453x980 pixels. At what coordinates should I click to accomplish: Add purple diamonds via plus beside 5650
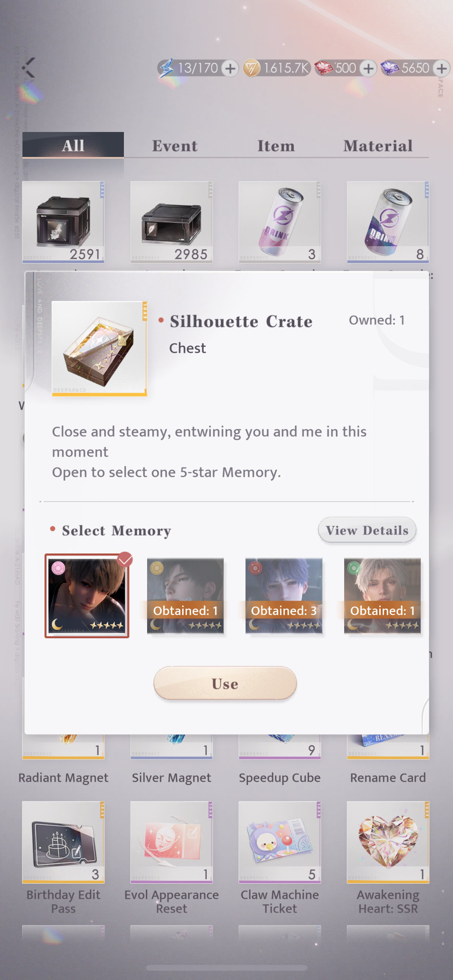[441, 69]
